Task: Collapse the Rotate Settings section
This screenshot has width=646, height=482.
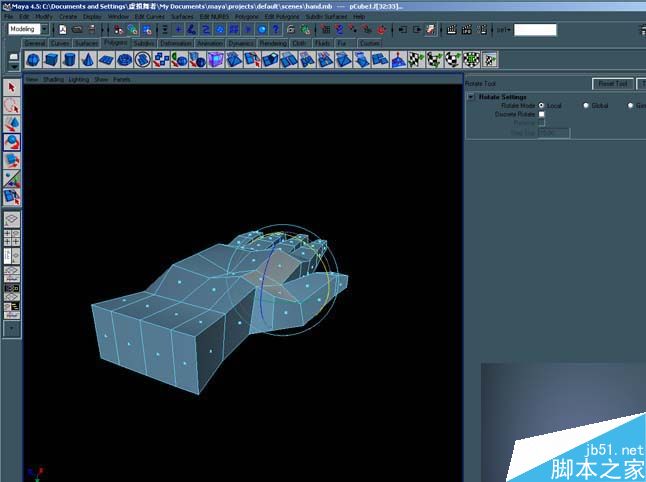Action: [x=470, y=97]
